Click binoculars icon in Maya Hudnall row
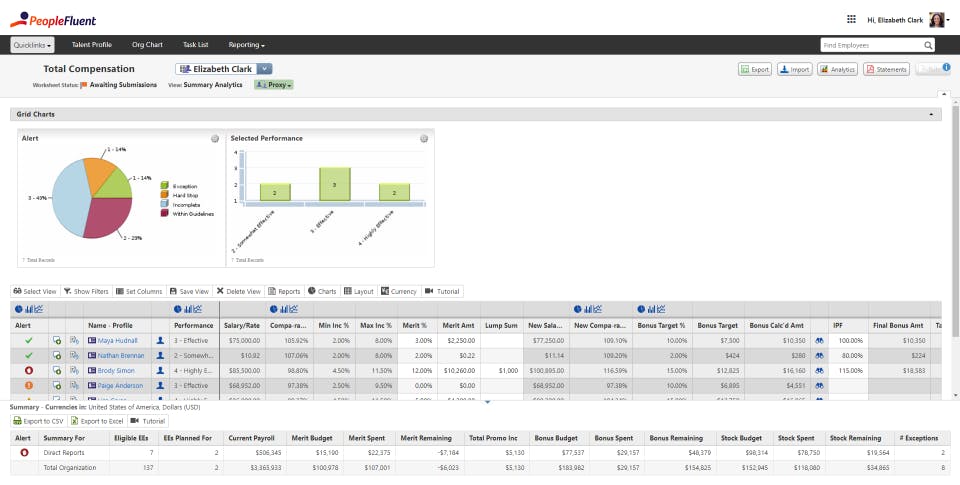 click(x=819, y=340)
